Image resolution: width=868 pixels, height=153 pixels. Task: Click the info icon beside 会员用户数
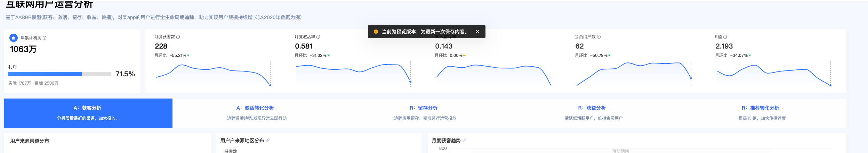point(599,37)
